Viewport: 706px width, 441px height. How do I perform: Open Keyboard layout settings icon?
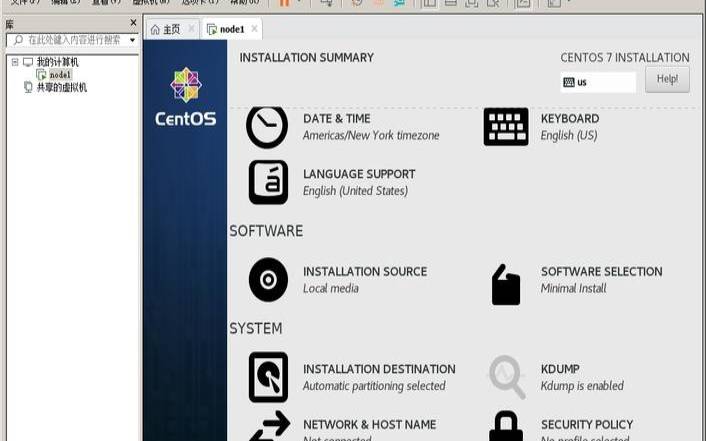pos(506,127)
